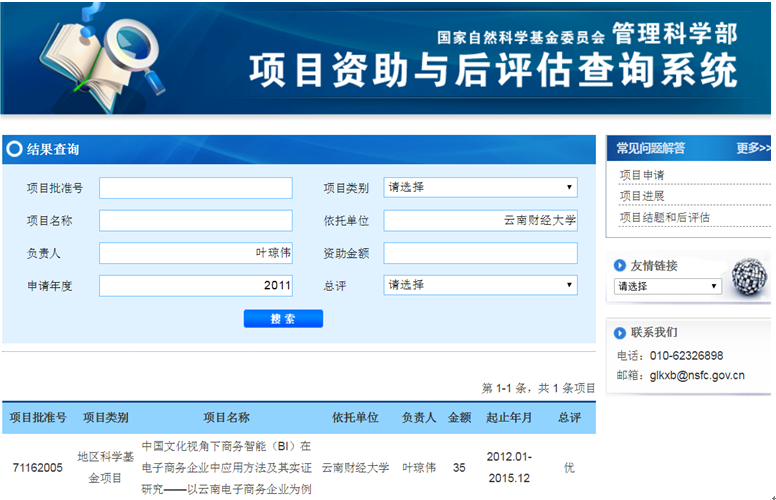776x500 pixels.
Task: Click the 申请年度 field showing 2011
Action: tap(196, 286)
